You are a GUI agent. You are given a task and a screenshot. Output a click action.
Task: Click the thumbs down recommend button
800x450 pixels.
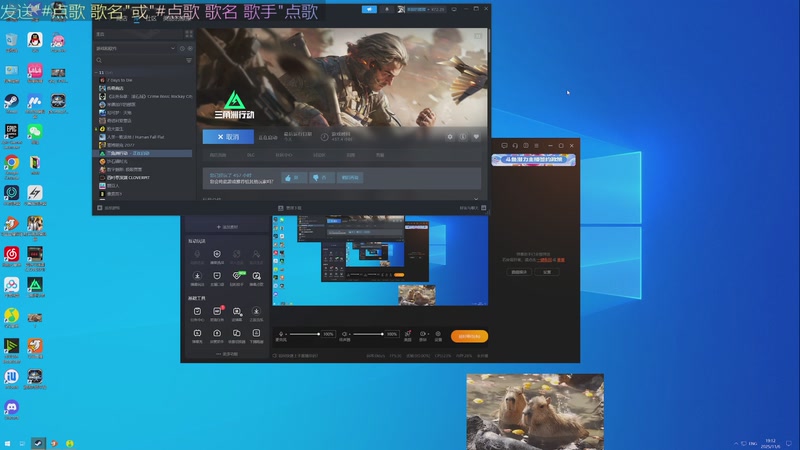click(321, 178)
